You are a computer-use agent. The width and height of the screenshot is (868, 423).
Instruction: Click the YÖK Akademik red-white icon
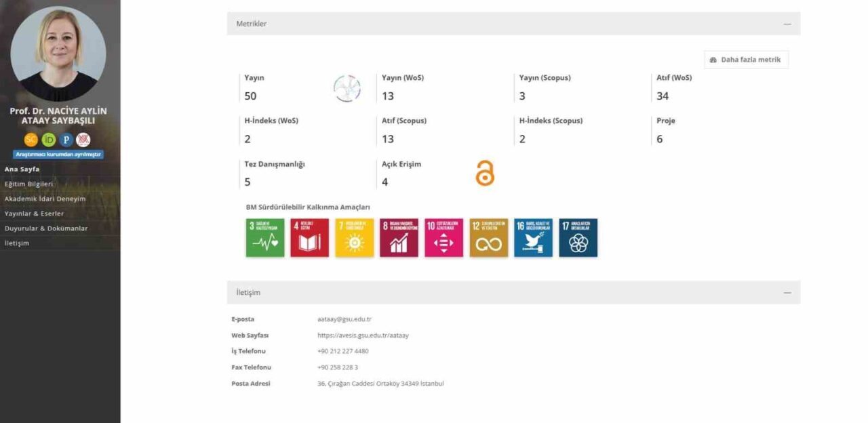83,140
